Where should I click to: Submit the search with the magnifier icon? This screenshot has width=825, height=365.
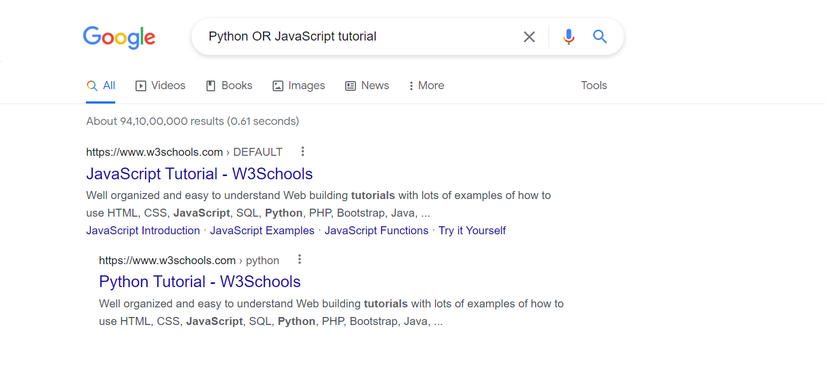600,37
